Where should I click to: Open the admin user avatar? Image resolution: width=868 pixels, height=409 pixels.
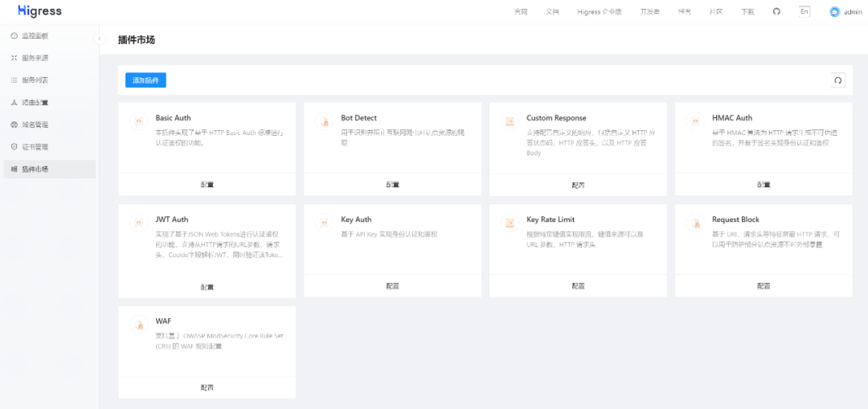[x=835, y=11]
